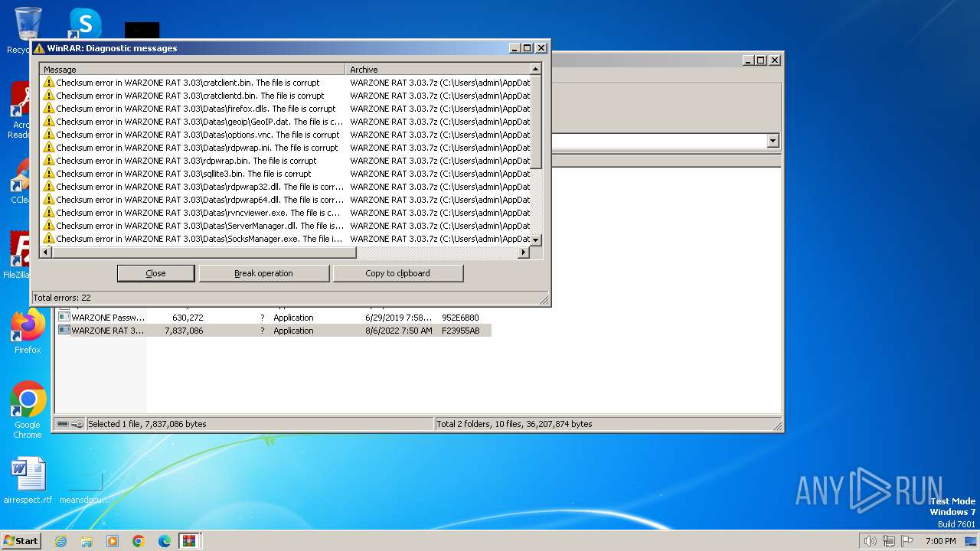
Task: Select the rdpwrap.bin checksum error row
Action: (285, 161)
